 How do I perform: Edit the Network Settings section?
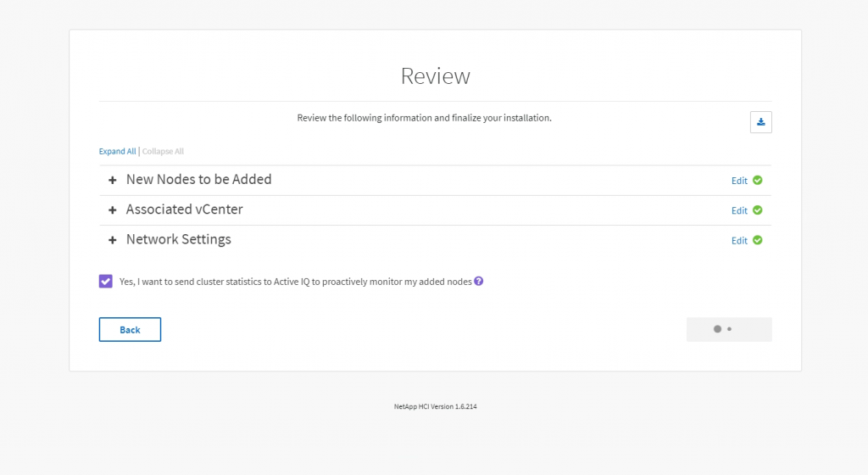pyautogui.click(x=739, y=240)
